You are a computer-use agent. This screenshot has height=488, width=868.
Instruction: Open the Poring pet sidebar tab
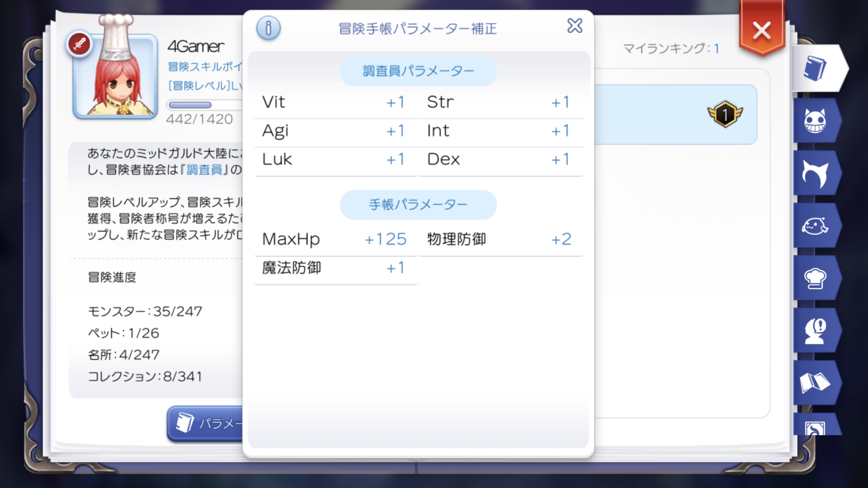coord(815,226)
